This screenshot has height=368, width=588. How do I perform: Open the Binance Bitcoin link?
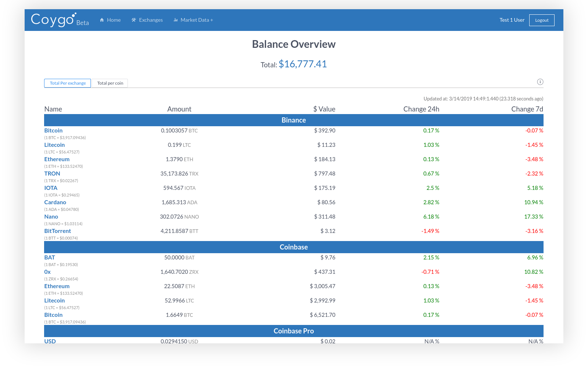coord(53,131)
